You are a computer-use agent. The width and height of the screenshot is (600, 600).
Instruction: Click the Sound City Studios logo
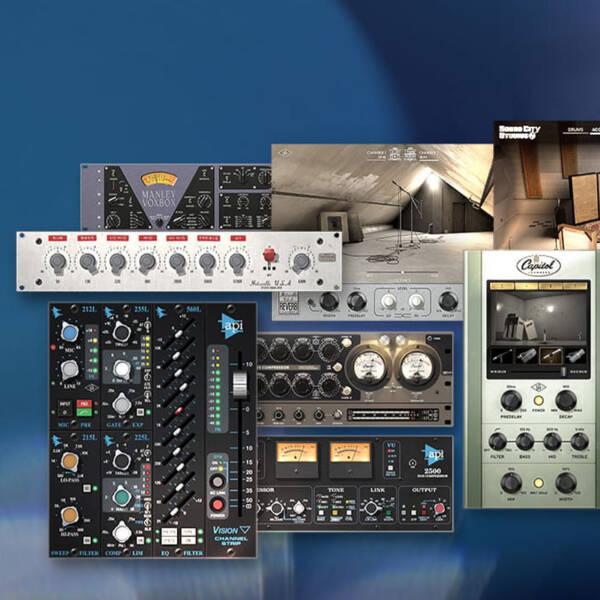tap(519, 133)
